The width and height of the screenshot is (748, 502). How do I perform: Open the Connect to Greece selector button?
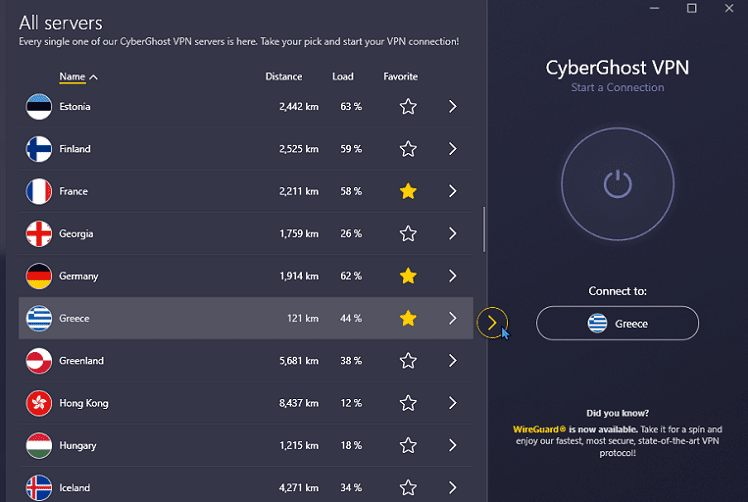[617, 323]
